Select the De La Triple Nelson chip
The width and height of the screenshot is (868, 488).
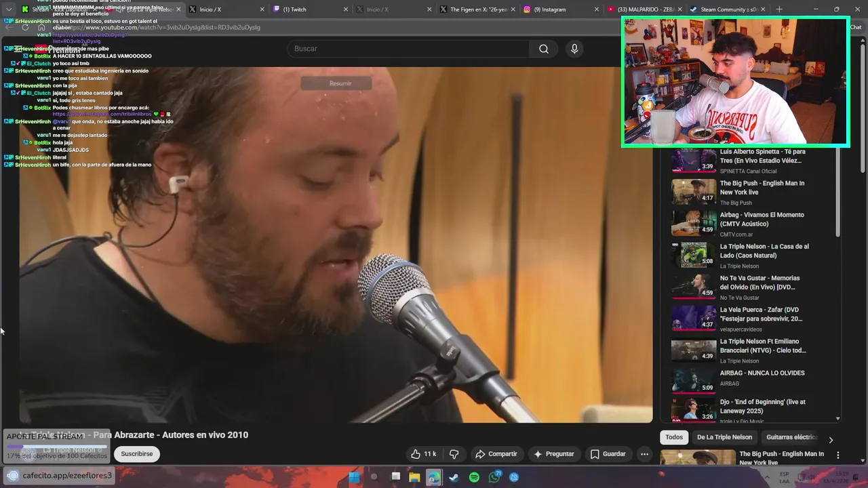tap(724, 437)
